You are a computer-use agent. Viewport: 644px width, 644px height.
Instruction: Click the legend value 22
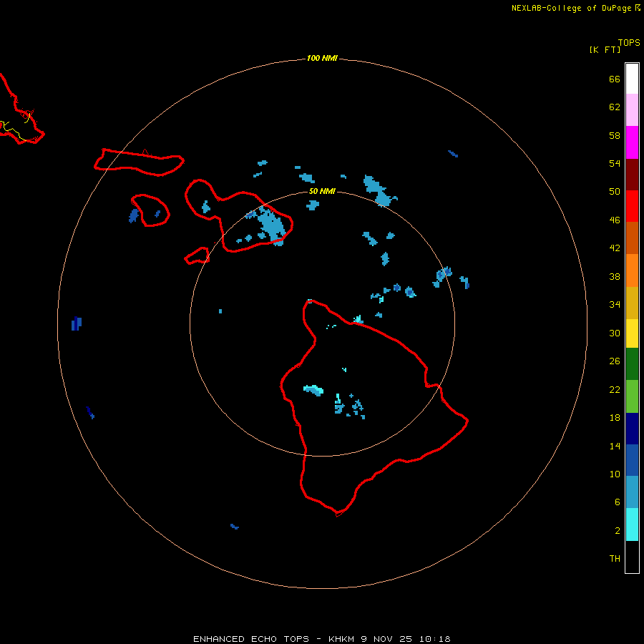tap(615, 389)
